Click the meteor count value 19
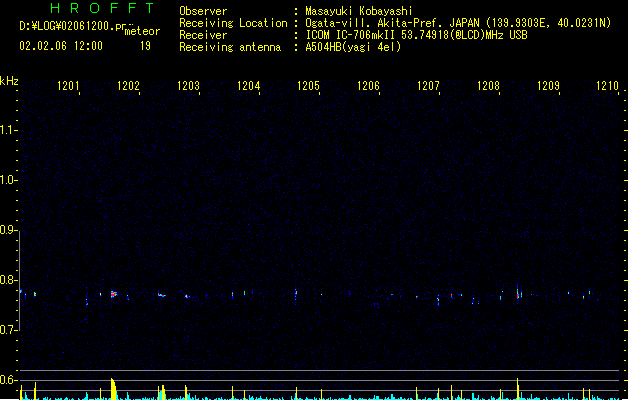This screenshot has width=629, height=400. (x=145, y=46)
